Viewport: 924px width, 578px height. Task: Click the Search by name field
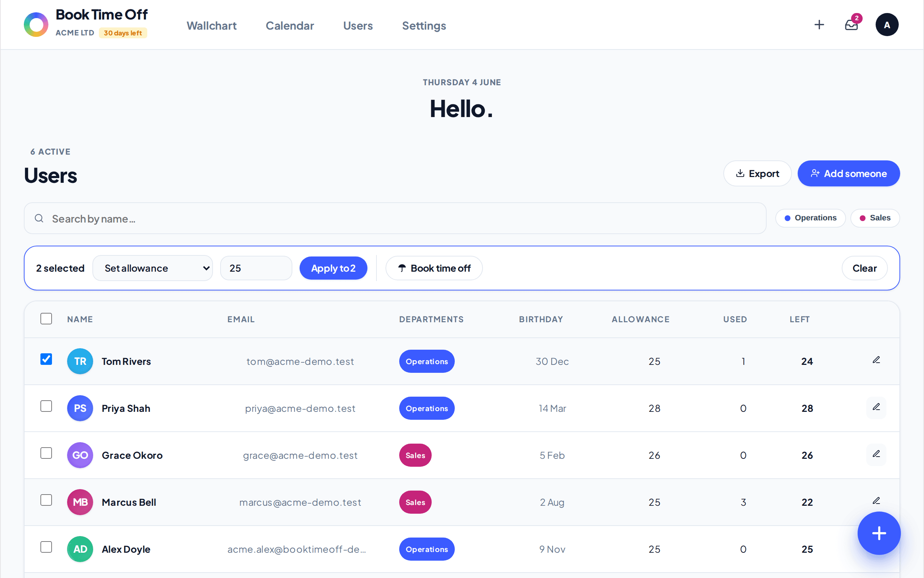(395, 218)
